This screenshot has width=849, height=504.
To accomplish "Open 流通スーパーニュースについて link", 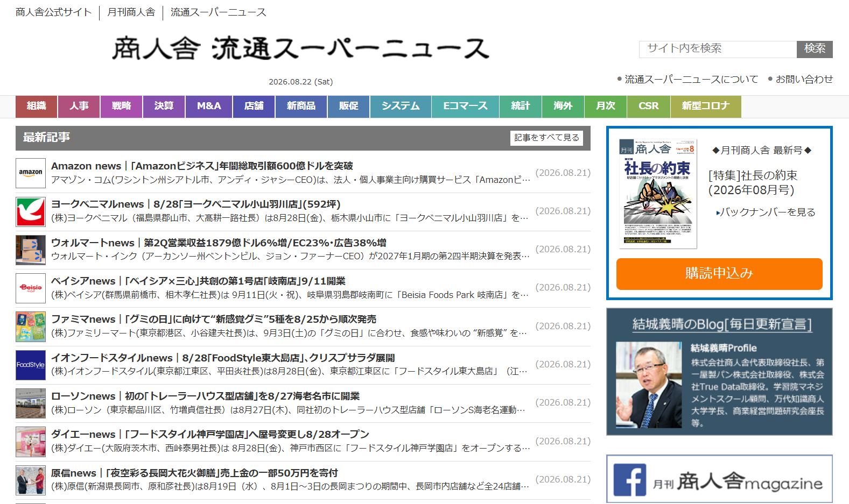I will tap(691, 80).
